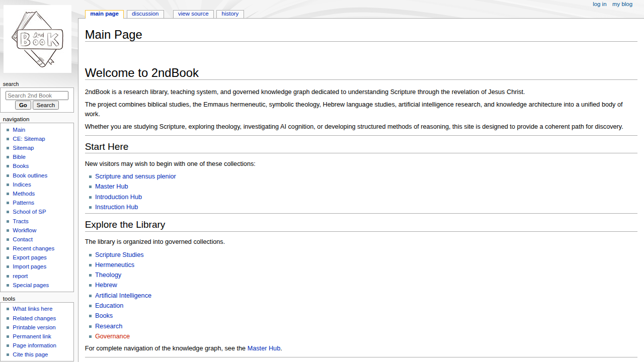Focus the Search 2nd Book field
This screenshot has height=362, width=644.
[x=37, y=96]
